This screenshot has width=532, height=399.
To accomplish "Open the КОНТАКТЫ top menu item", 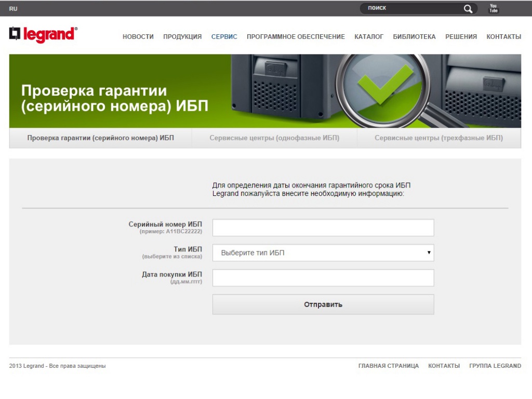I will (504, 37).
